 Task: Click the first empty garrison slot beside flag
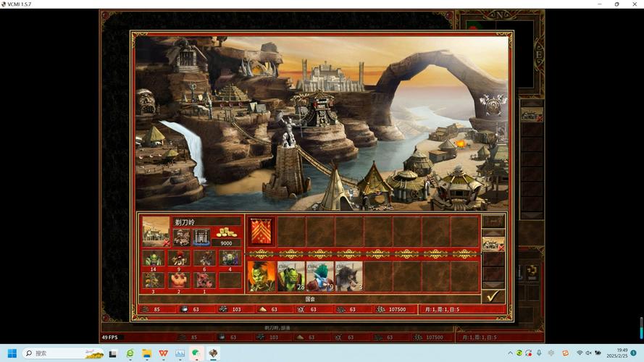(x=291, y=232)
